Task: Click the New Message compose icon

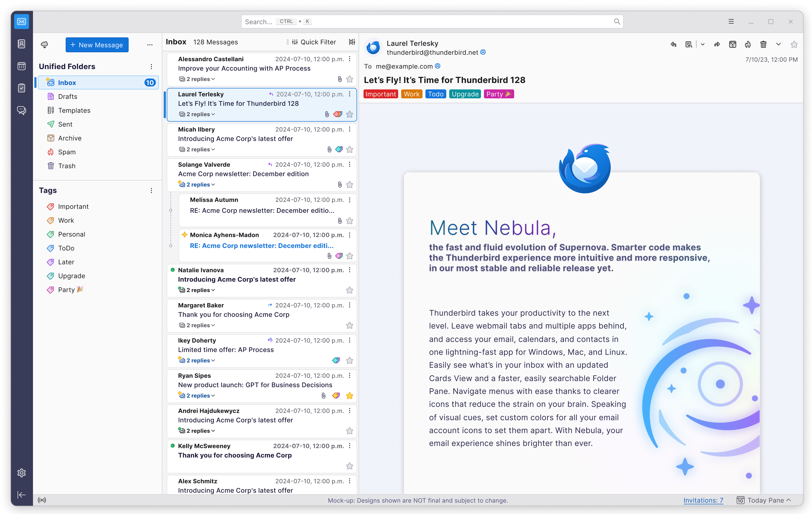Action: (96, 45)
